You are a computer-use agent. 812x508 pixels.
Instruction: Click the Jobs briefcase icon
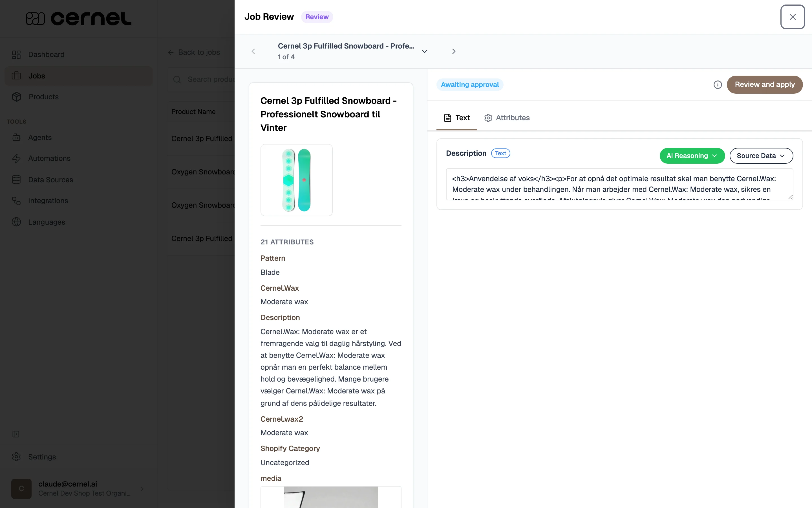click(16, 76)
